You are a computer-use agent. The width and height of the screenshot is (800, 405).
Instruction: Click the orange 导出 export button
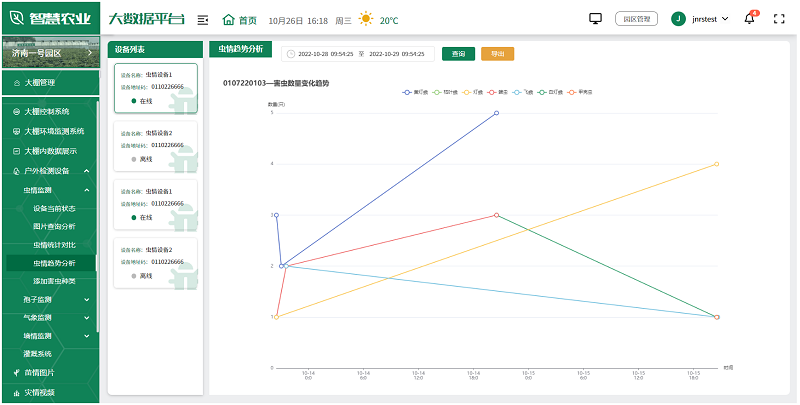tap(497, 54)
